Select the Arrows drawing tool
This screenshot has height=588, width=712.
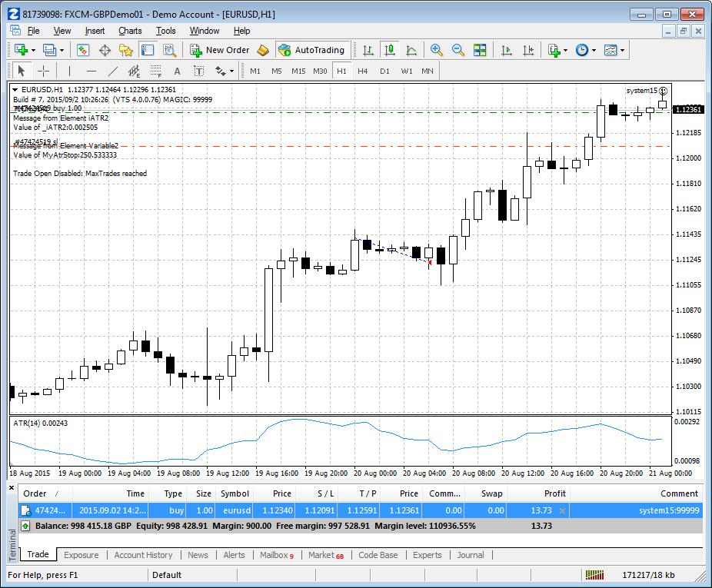pos(220,71)
